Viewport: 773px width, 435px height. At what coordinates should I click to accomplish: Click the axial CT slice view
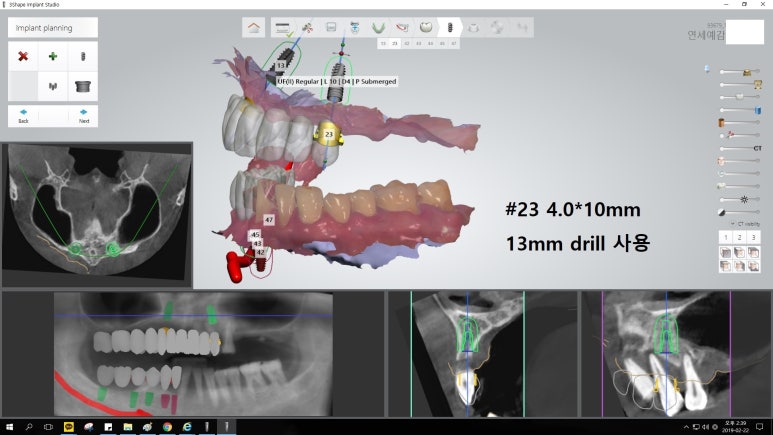pos(97,213)
